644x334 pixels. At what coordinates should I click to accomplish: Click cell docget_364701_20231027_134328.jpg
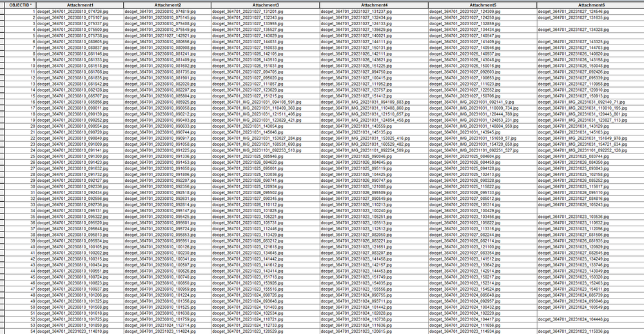[590, 30]
